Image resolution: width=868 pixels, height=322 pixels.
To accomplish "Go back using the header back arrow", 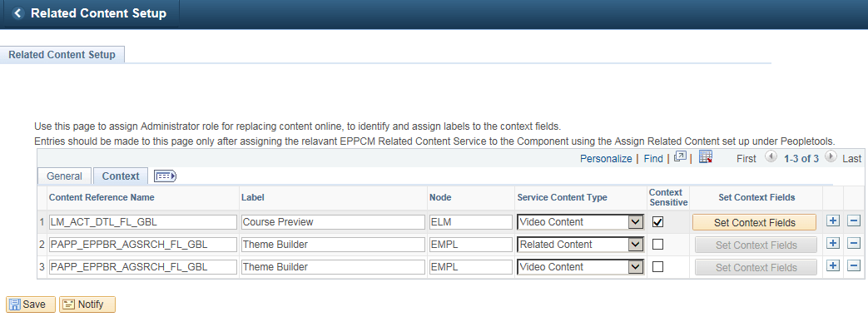I will tap(18, 13).
